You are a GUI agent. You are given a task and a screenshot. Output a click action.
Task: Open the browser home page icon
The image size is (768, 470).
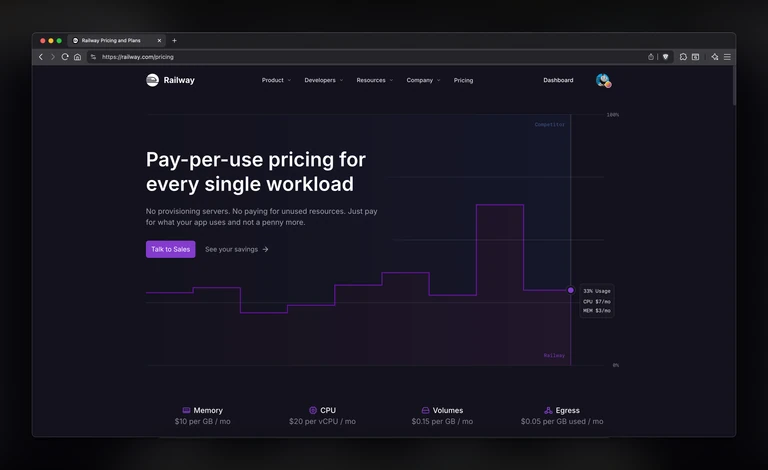pos(77,57)
